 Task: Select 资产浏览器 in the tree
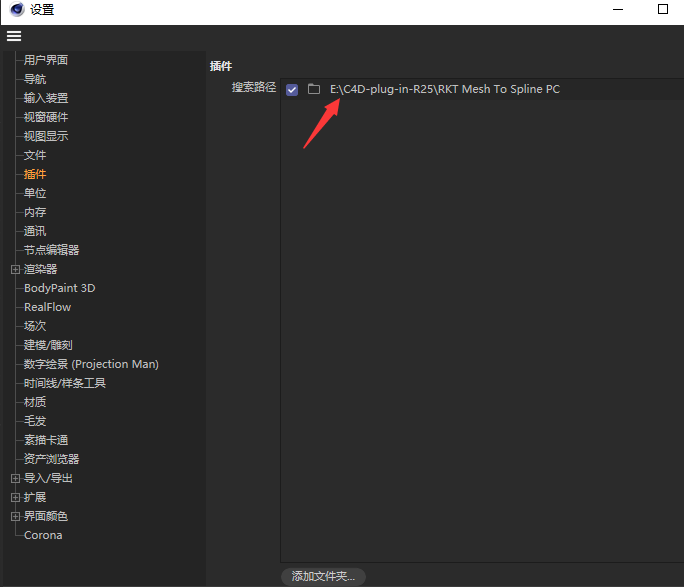(51, 459)
